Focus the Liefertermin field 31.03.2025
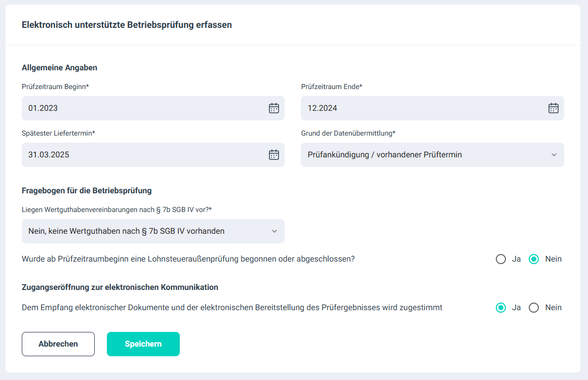Screen dimensions: 588x380 153,155
